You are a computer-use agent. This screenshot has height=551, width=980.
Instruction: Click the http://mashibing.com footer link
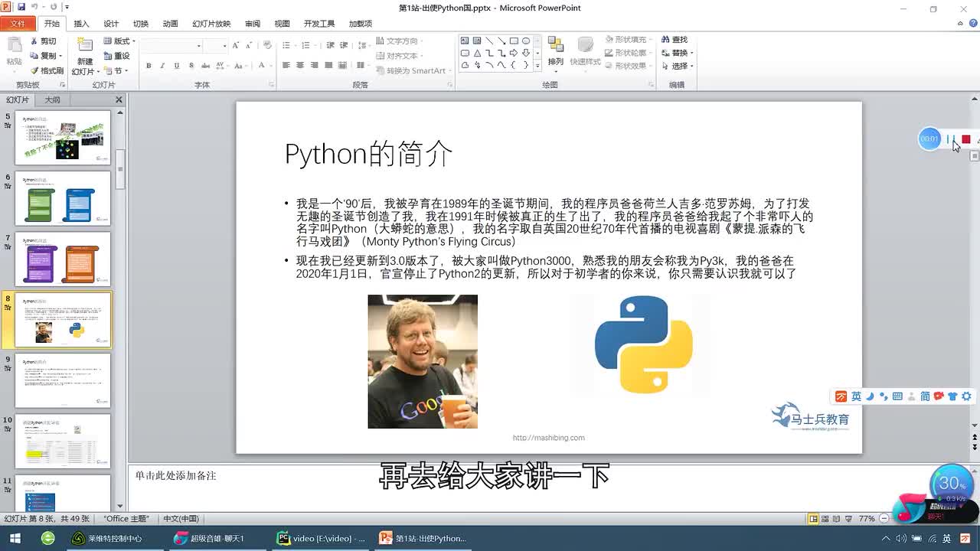point(549,438)
